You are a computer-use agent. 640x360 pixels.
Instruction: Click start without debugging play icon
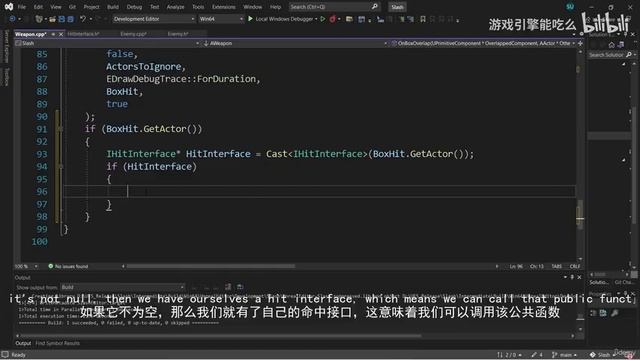click(x=322, y=19)
